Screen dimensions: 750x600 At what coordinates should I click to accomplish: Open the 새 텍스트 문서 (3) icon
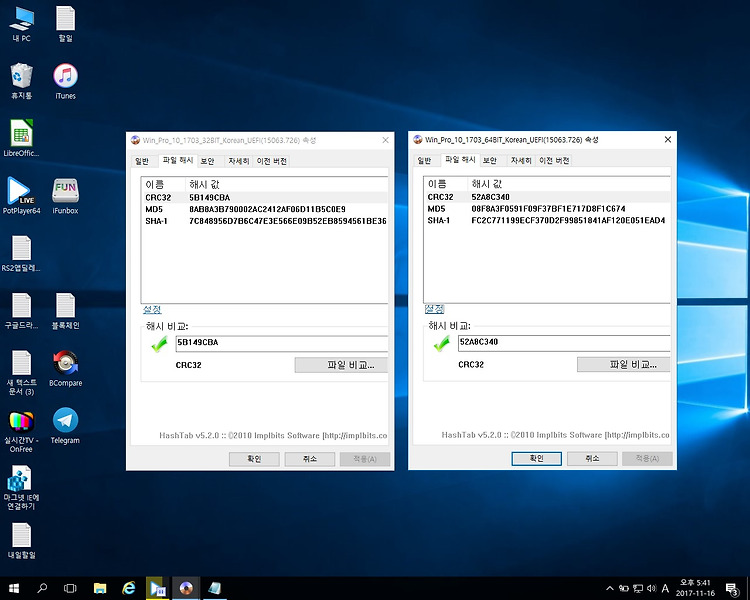pyautogui.click(x=22, y=373)
